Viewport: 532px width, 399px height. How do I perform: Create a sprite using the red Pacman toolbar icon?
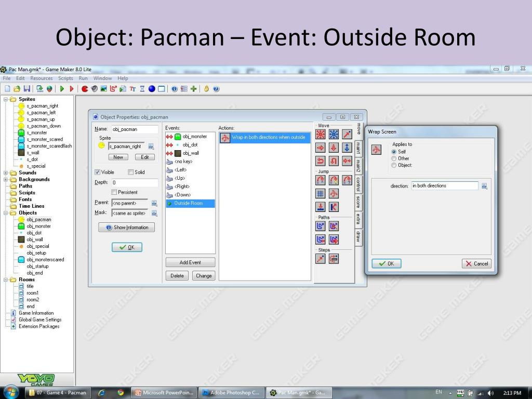(85, 89)
